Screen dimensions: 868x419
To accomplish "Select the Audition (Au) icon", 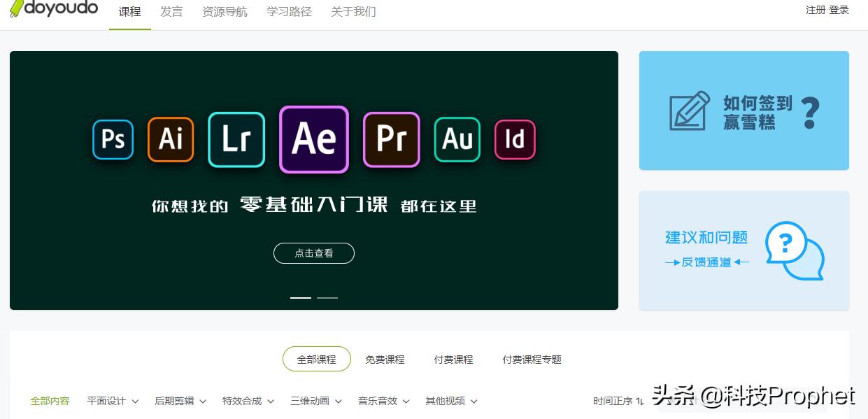I will 457,139.
